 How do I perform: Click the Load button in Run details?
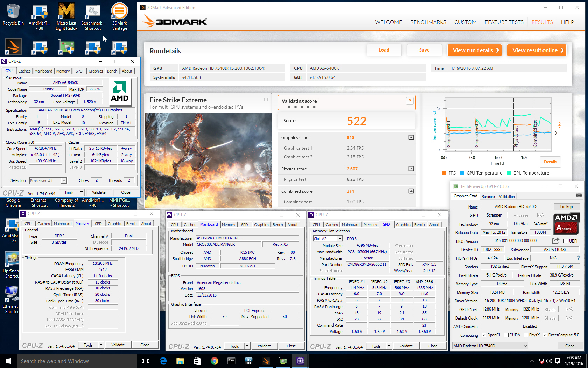click(x=384, y=50)
